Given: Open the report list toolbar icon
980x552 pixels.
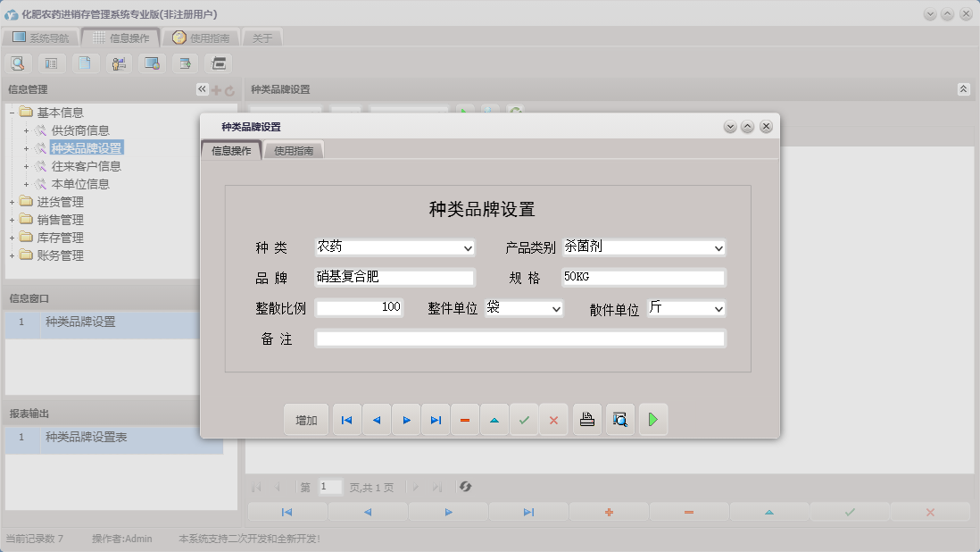Looking at the screenshot, I should (51, 63).
